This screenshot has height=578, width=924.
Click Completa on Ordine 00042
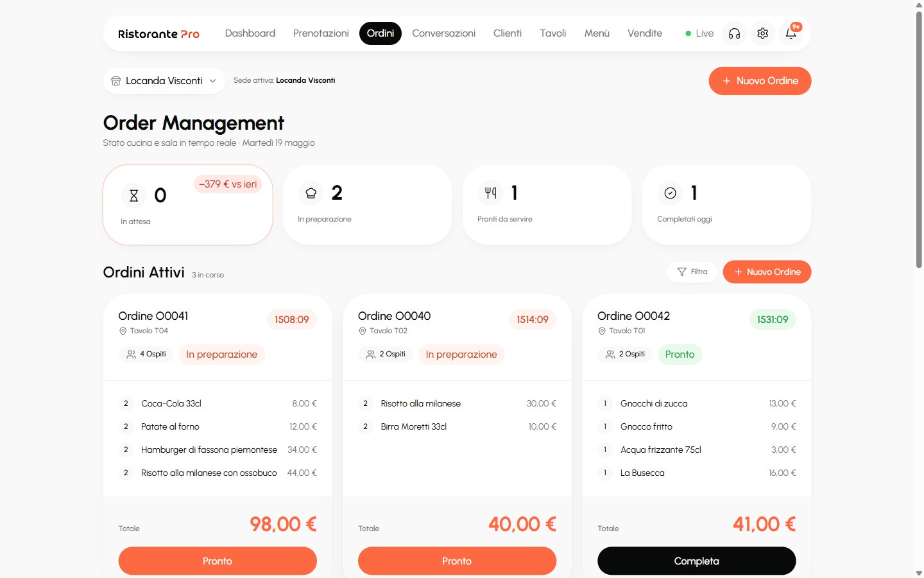696,561
